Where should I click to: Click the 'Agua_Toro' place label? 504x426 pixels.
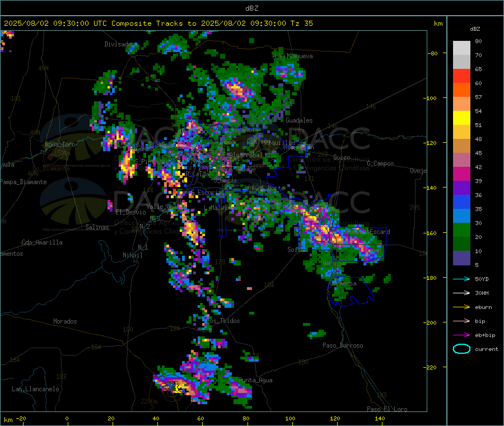(x=60, y=144)
